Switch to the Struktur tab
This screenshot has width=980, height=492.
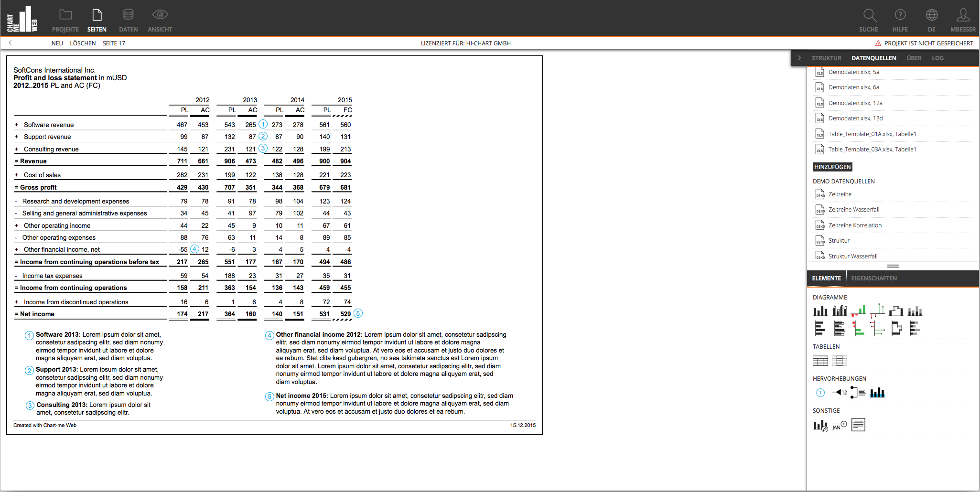tap(826, 58)
